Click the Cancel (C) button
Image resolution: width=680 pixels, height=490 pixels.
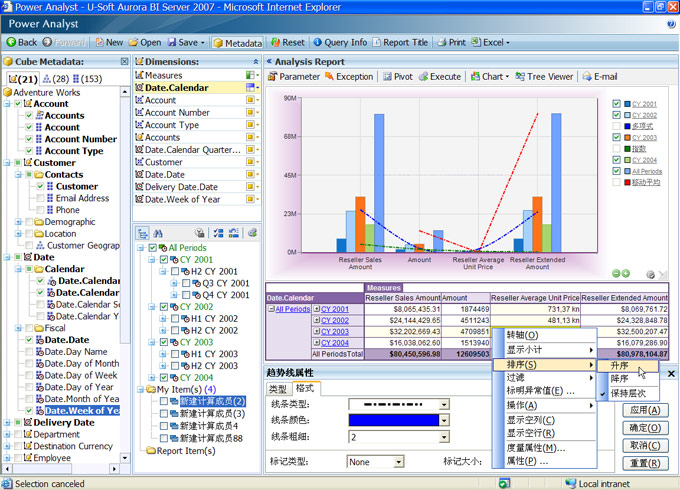point(645,445)
